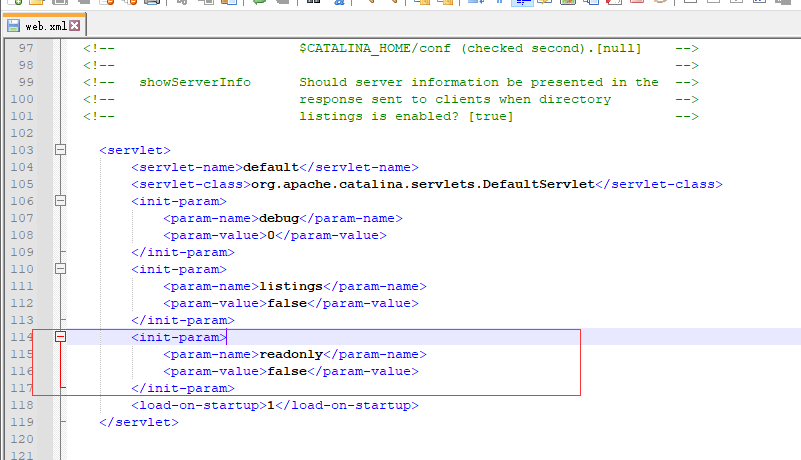Click line number 103 in the margin
The height and width of the screenshot is (460, 801).
(22, 150)
